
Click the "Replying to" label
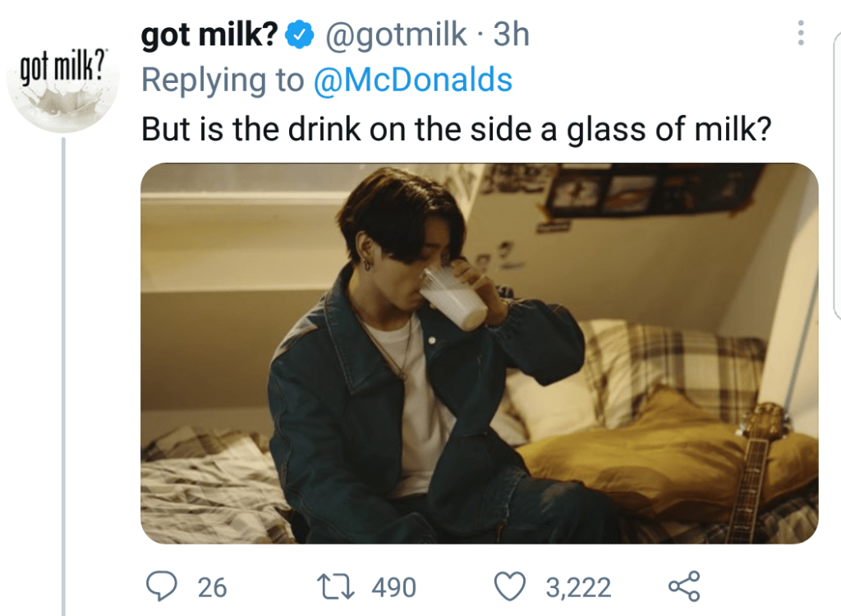click(222, 80)
